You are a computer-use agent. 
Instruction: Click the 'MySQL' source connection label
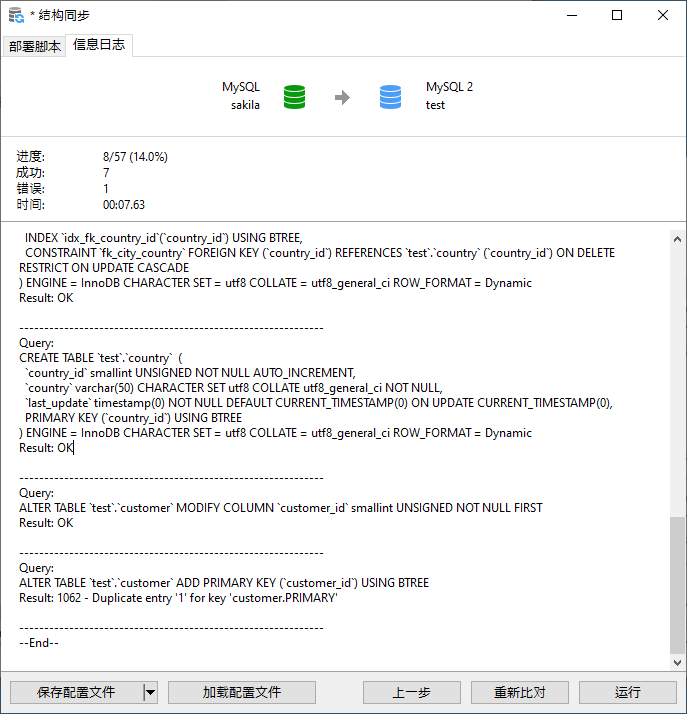(x=241, y=87)
